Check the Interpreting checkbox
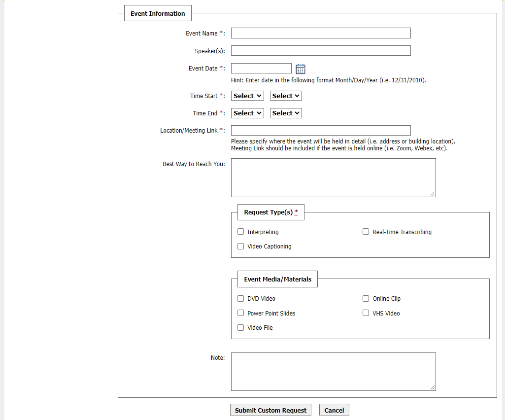 [241, 232]
